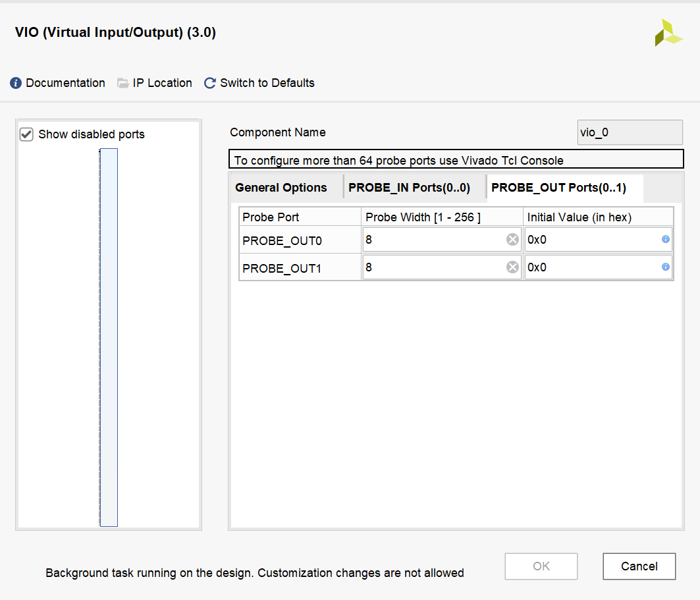Select the VIO block symbol in preview

[109, 337]
